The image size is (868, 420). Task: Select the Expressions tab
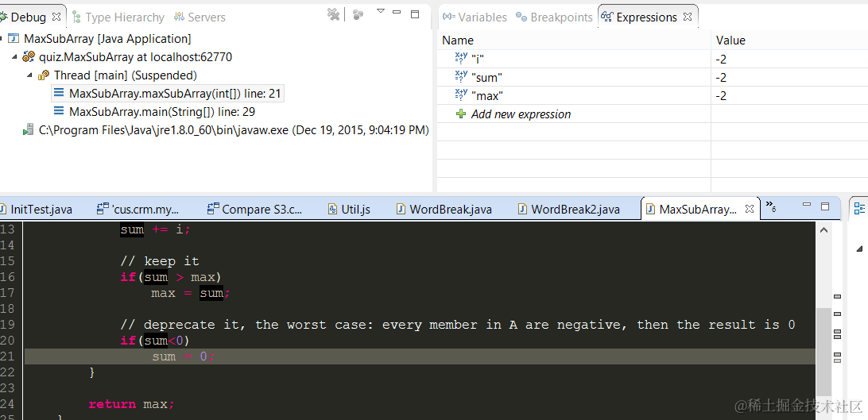click(646, 17)
